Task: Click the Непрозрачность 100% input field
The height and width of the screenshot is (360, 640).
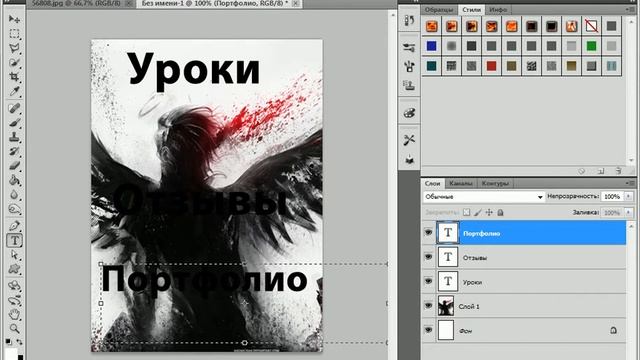Action: point(612,197)
